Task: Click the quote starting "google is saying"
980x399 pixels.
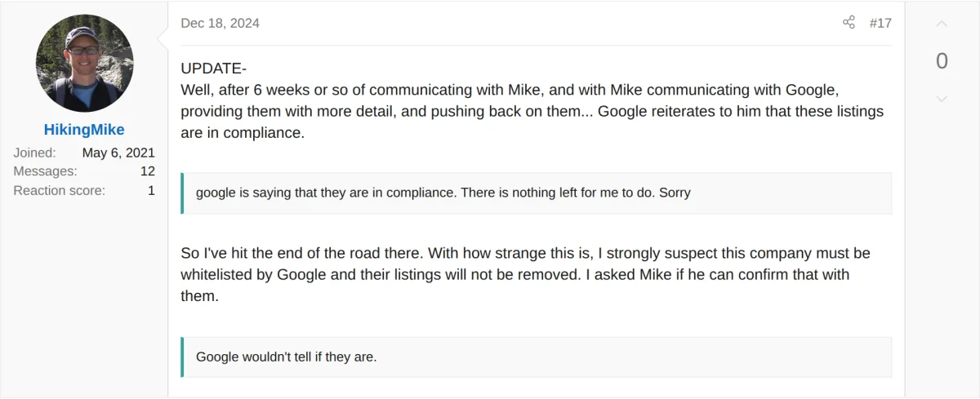Action: coord(443,193)
